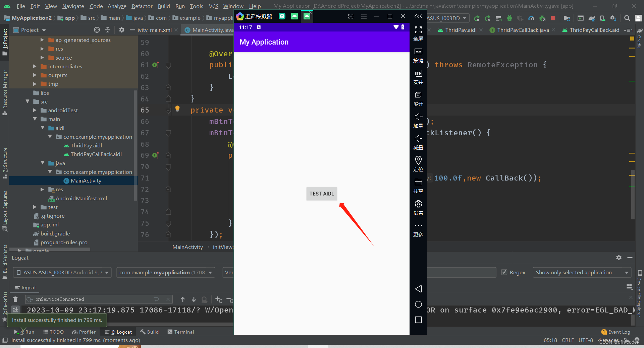Sync project with Gradle elephant icon
The height and width of the screenshot is (348, 644).
pyautogui.click(x=592, y=18)
